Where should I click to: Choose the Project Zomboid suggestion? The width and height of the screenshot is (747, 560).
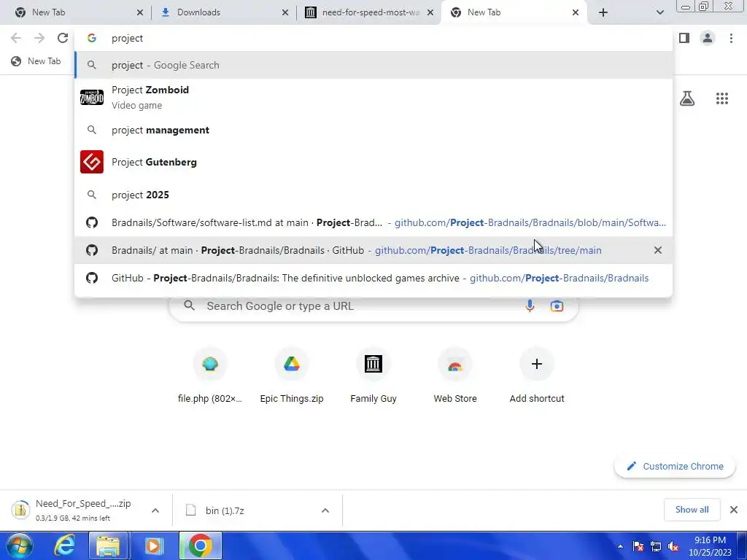coord(373,97)
